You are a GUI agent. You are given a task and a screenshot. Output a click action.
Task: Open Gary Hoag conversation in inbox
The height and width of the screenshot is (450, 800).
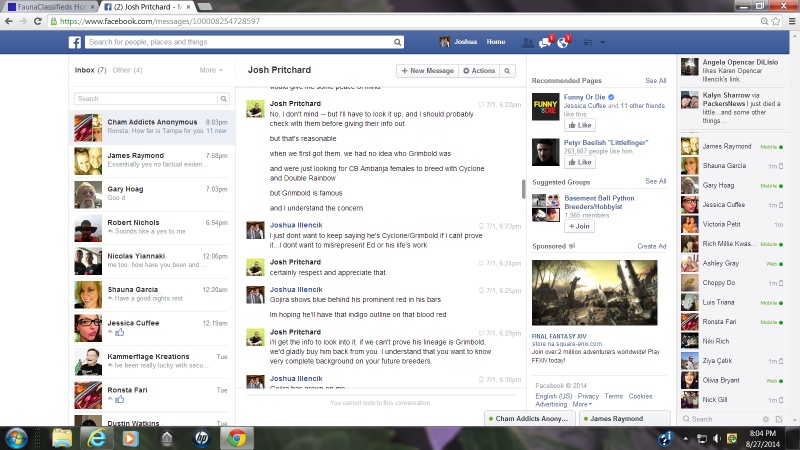point(152,194)
